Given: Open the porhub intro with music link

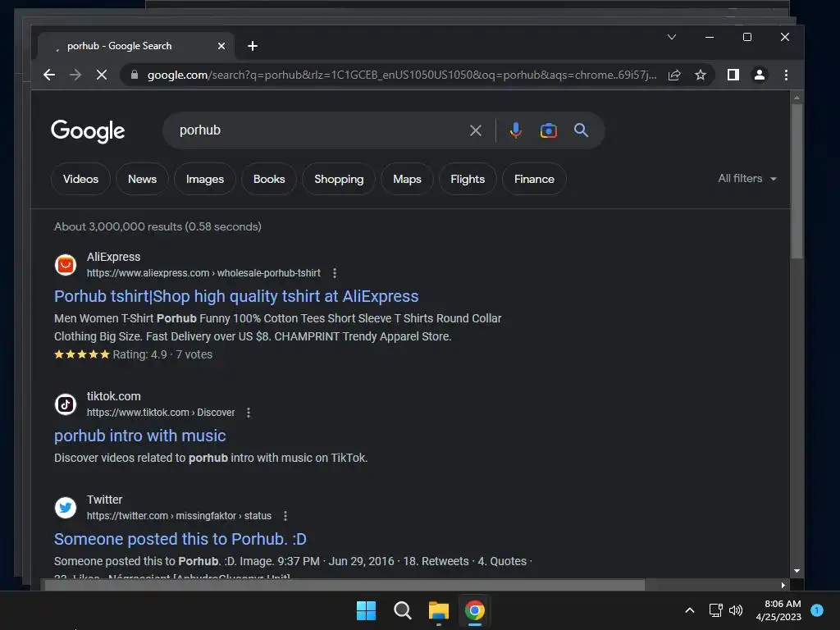Looking at the screenshot, I should tap(139, 436).
